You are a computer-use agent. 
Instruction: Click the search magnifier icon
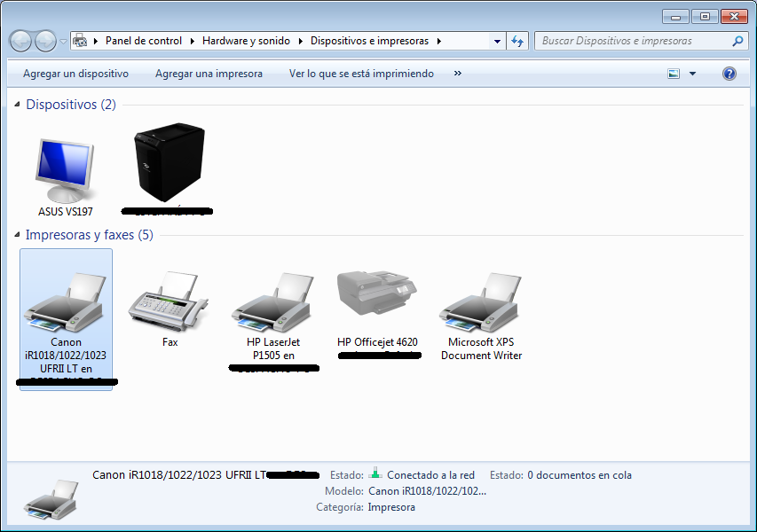(737, 41)
